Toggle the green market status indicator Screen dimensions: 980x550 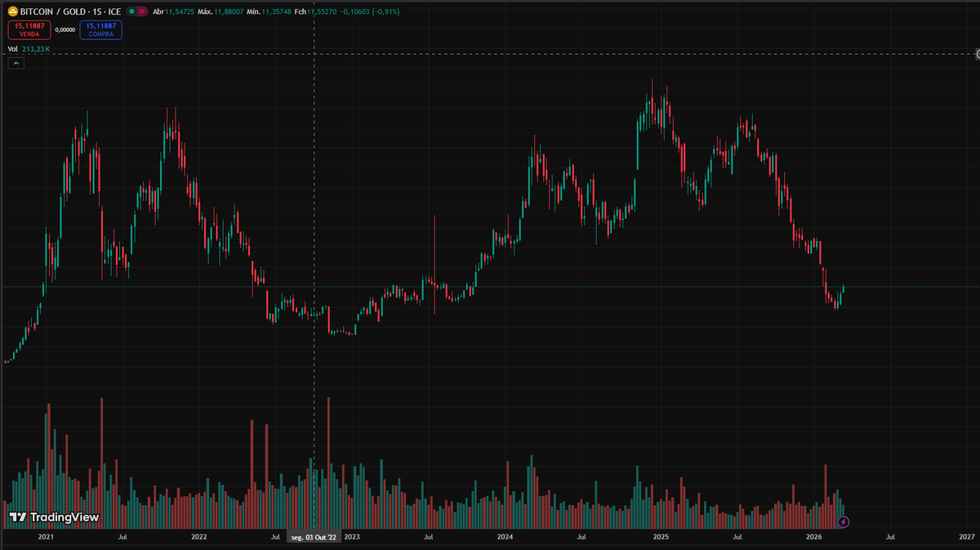[131, 12]
